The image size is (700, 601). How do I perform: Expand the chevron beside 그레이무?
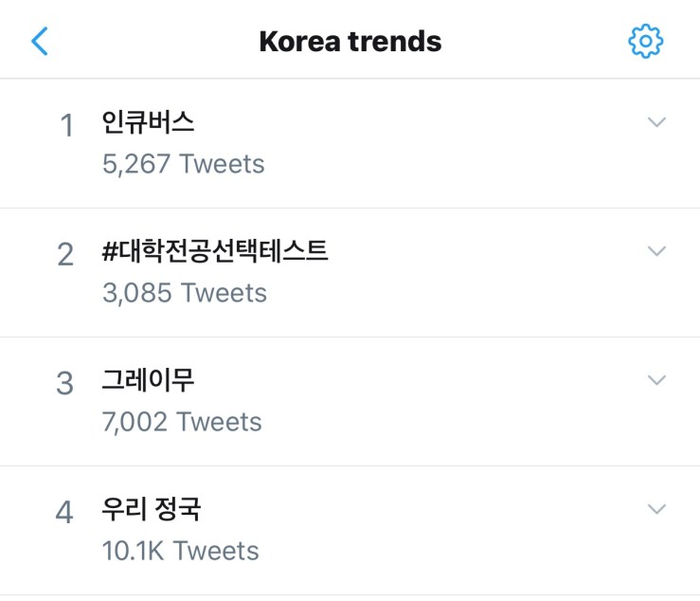click(x=656, y=380)
